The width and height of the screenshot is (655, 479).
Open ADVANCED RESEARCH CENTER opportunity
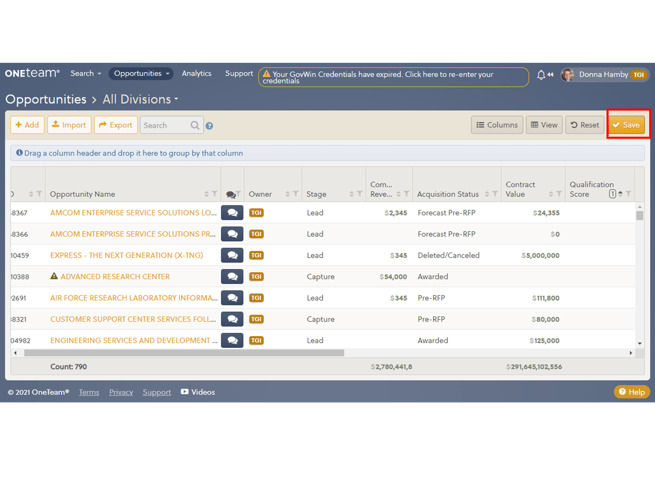(115, 276)
